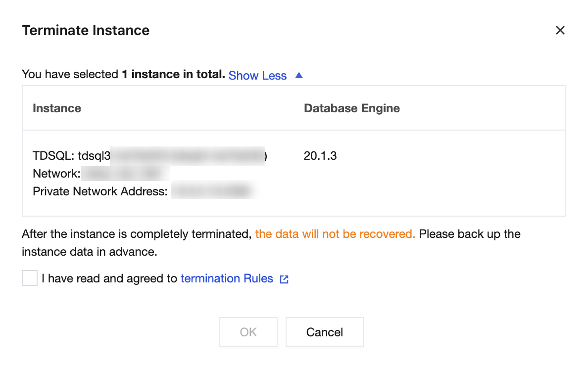Tick the read and agreed checkbox
The height and width of the screenshot is (366, 588).
point(30,278)
